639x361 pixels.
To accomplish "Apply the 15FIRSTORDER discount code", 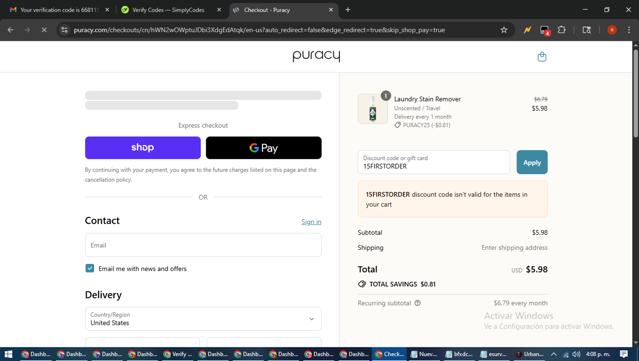I will point(532,162).
